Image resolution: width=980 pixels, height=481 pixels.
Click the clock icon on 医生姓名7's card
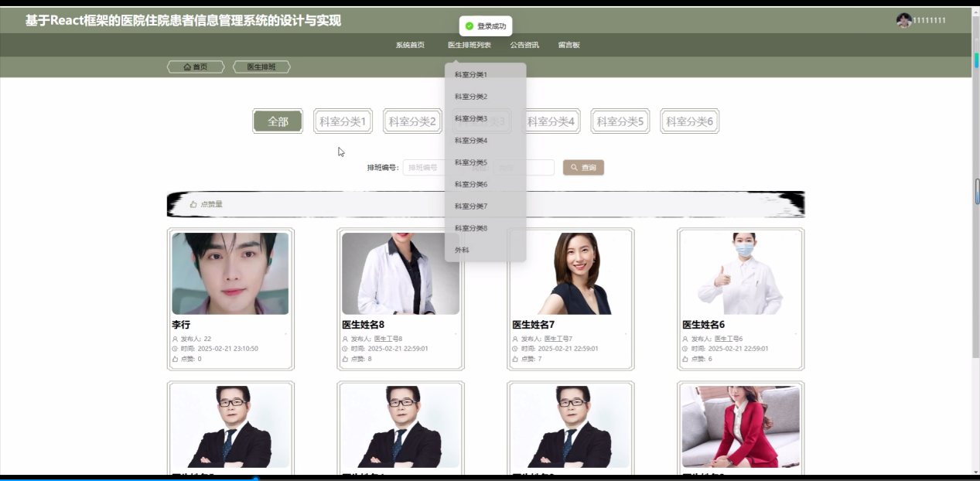515,349
